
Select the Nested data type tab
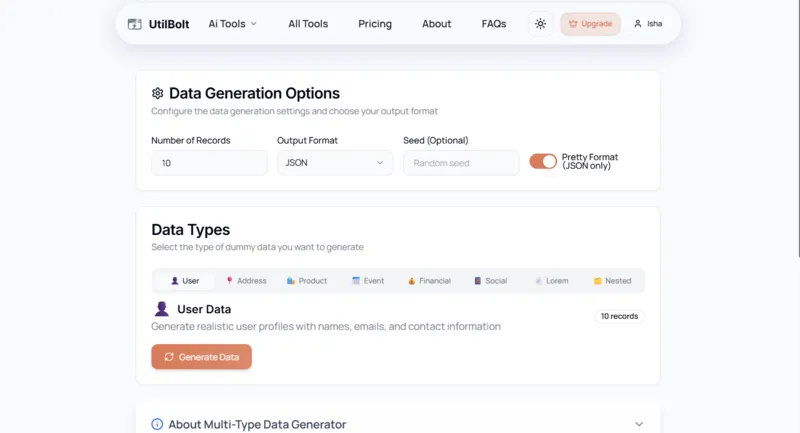(x=612, y=281)
